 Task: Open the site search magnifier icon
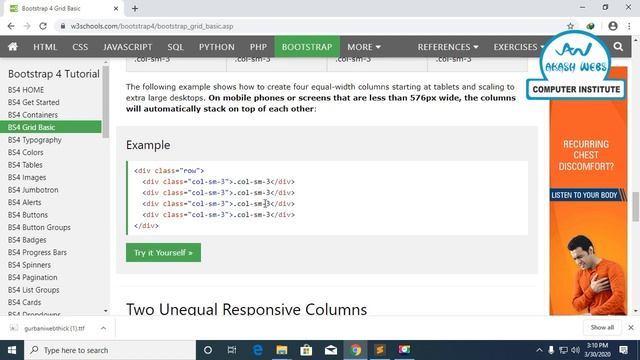(x=618, y=47)
